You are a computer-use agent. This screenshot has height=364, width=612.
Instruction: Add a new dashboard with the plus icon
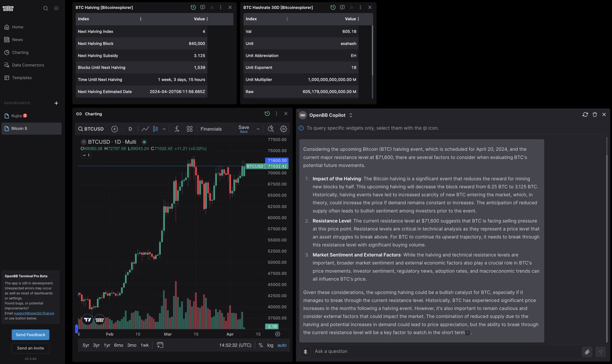point(56,103)
